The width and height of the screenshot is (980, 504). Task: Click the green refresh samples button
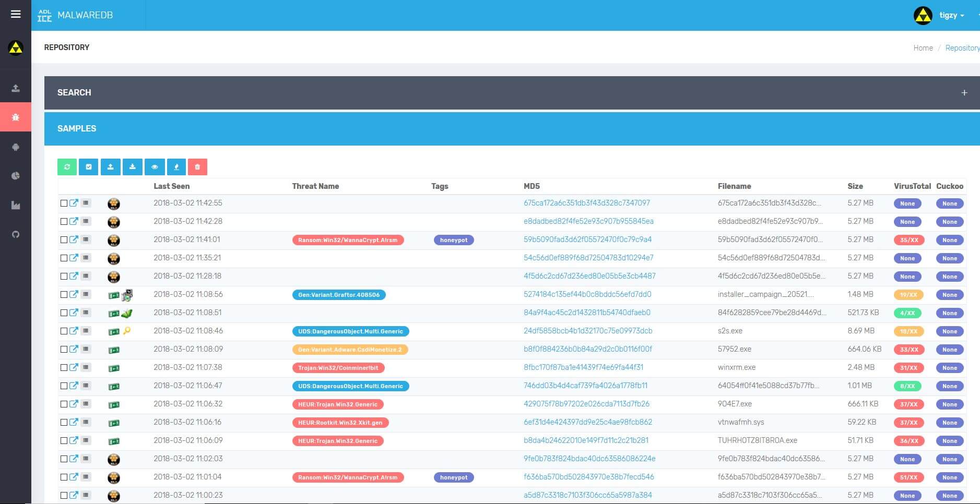pyautogui.click(x=67, y=167)
